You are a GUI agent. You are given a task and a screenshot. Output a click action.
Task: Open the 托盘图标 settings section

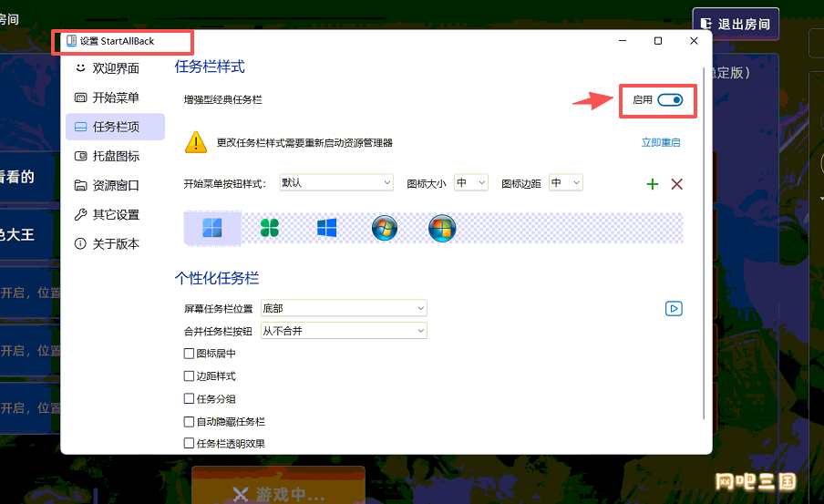pyautogui.click(x=116, y=156)
